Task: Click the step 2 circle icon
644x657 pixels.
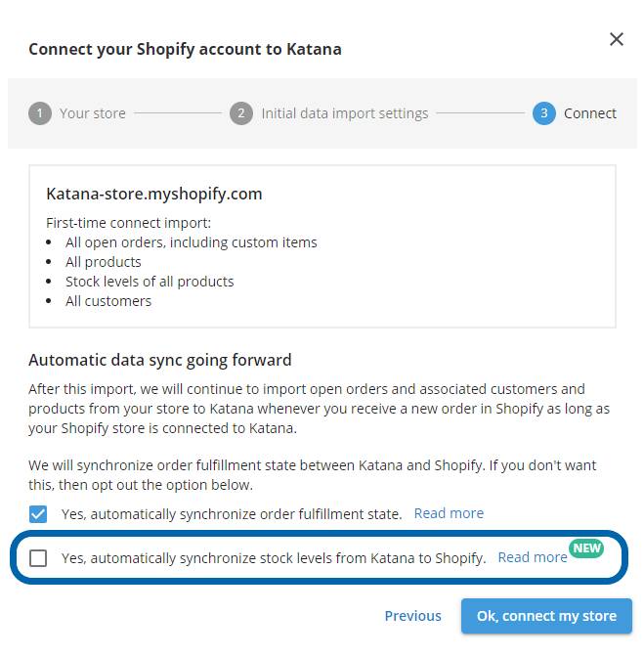Action: 240,113
